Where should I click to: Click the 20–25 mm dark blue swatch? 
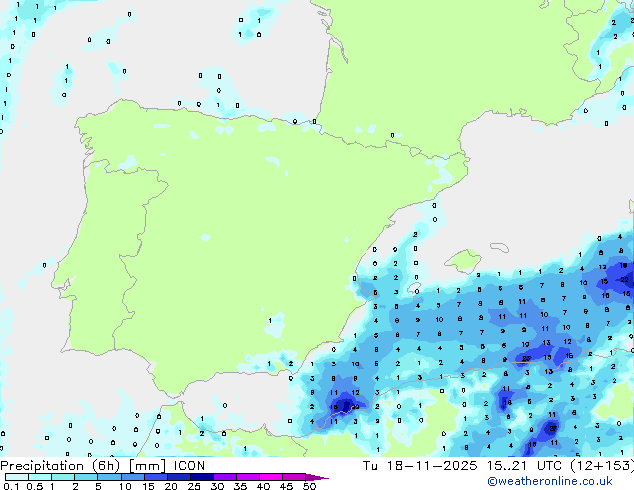179,477
